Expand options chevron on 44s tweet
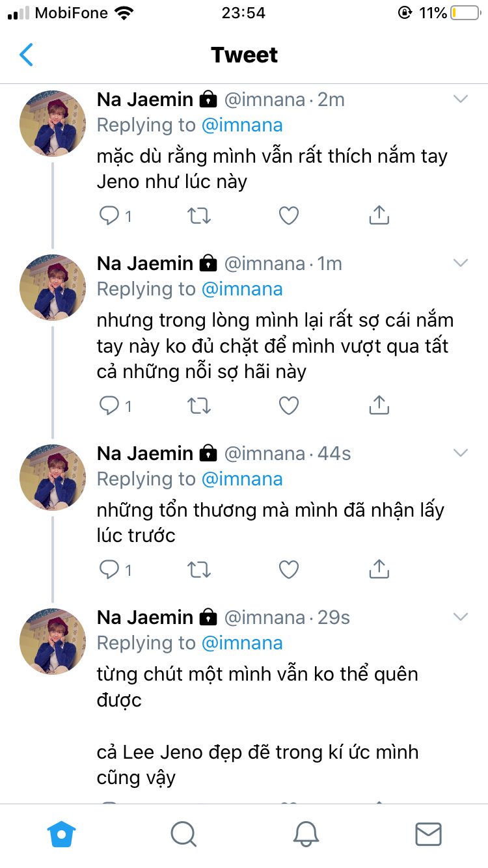 (461, 454)
